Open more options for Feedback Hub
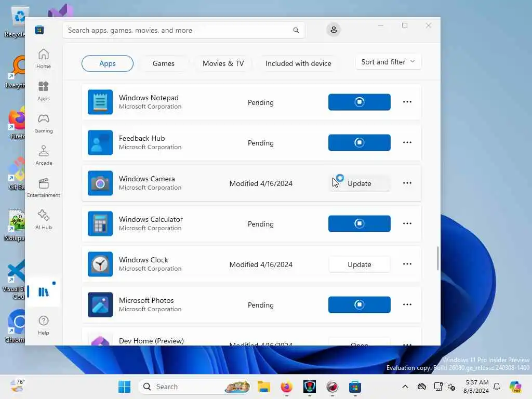This screenshot has height=399, width=532. pos(407,142)
